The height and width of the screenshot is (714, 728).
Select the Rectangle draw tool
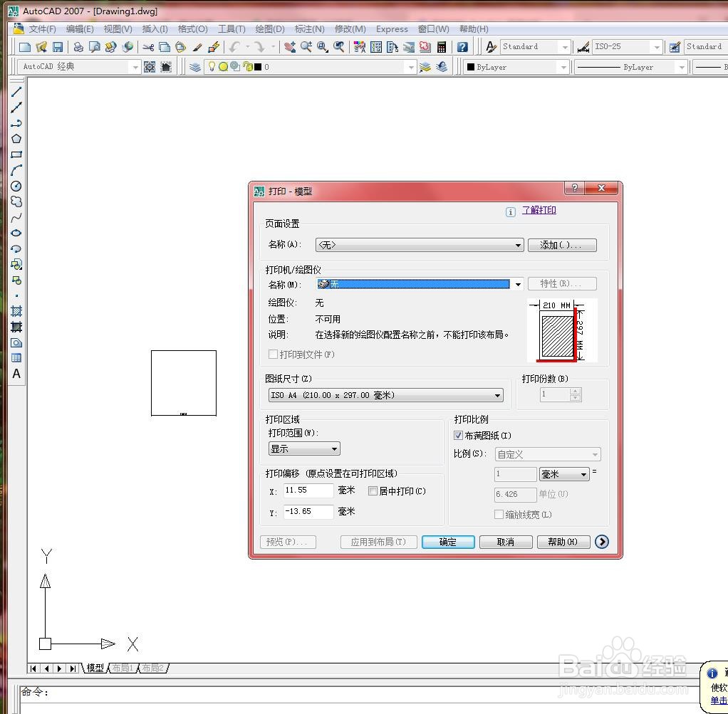tap(16, 154)
